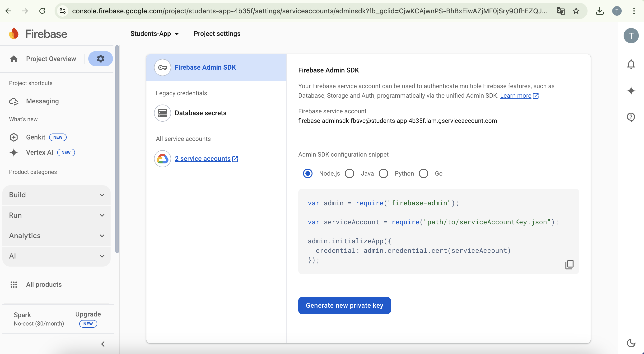Expand the Analytics category

coord(56,236)
